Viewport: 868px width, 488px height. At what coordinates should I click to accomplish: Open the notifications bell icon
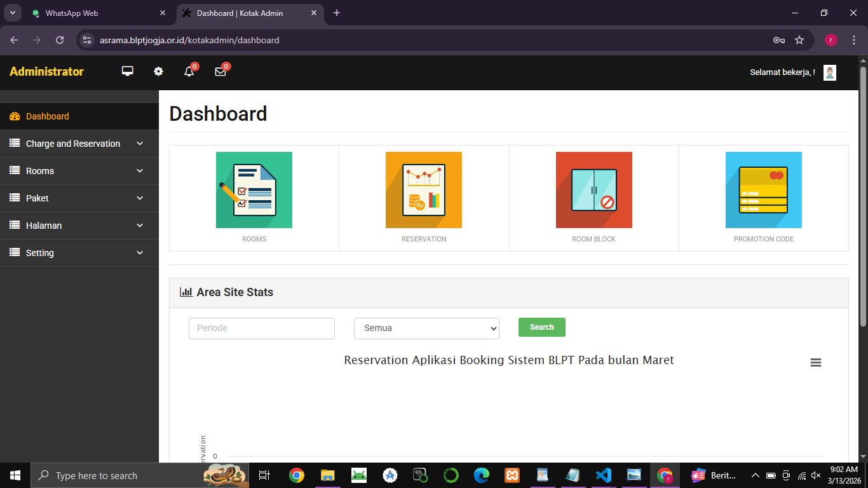point(189,72)
